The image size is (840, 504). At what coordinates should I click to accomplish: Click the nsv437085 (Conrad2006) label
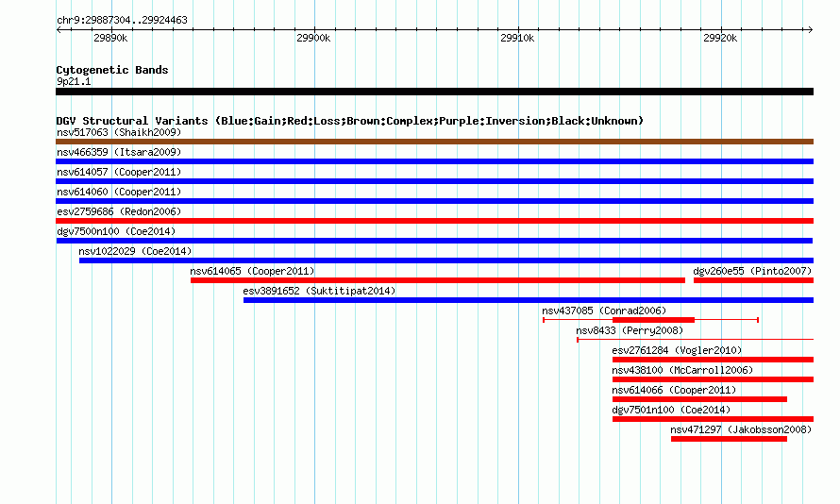tap(604, 311)
